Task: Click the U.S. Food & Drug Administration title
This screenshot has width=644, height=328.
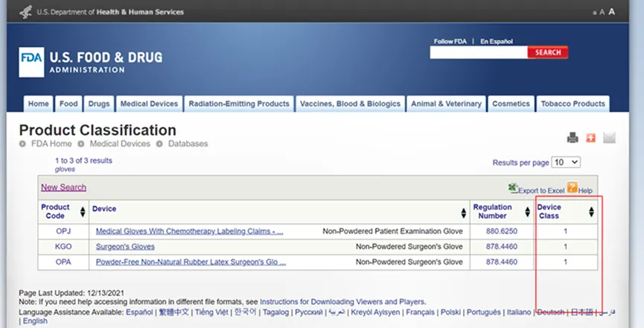Action: coord(106,62)
